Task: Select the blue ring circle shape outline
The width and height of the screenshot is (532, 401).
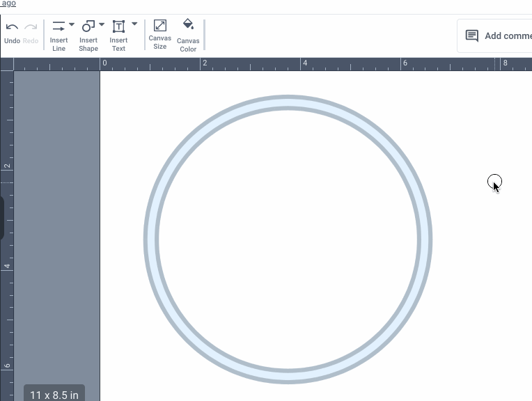Action: pos(150,239)
